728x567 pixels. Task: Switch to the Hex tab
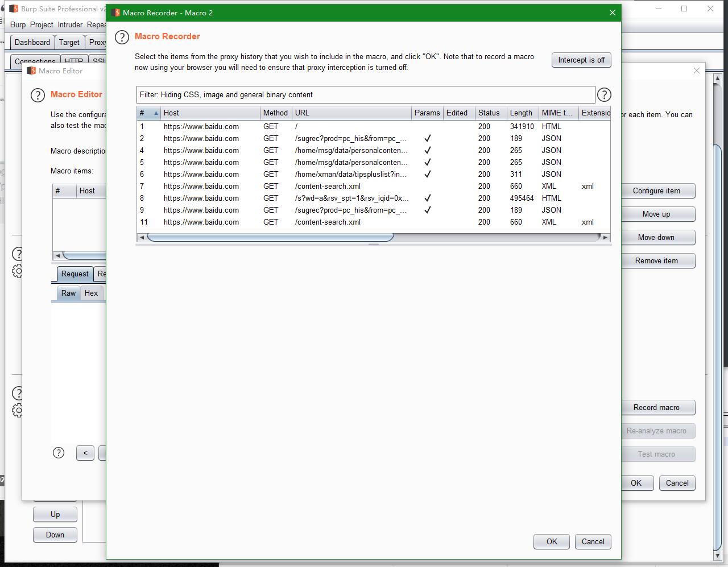[91, 293]
